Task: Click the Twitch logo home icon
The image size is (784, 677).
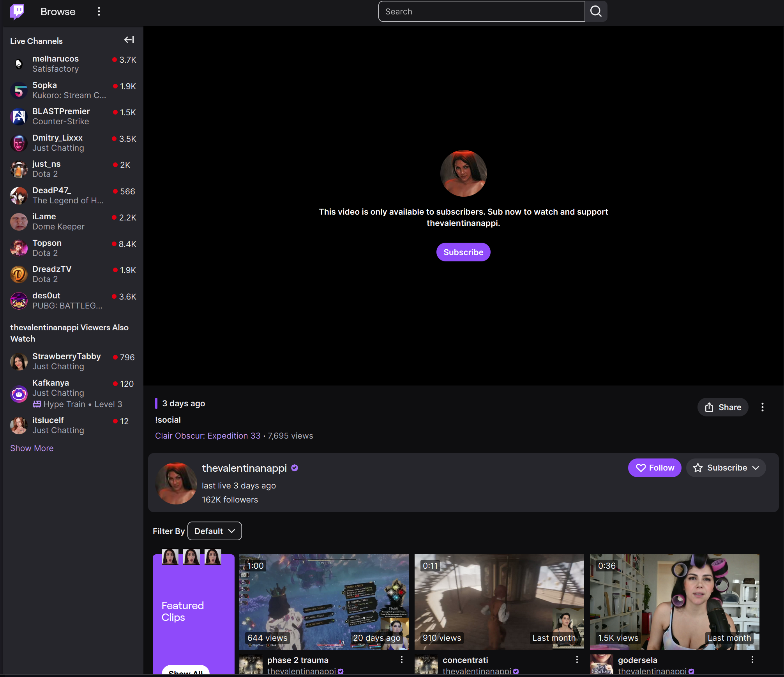Action: (x=17, y=11)
